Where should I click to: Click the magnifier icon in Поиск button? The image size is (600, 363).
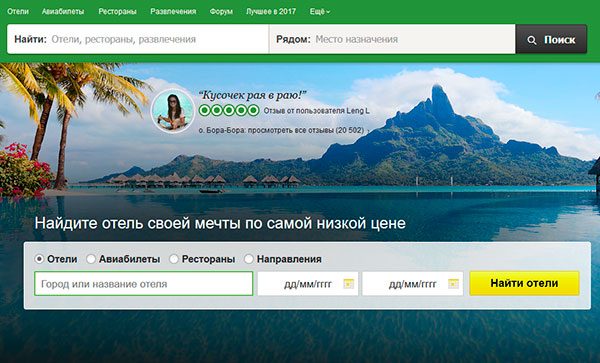click(532, 40)
